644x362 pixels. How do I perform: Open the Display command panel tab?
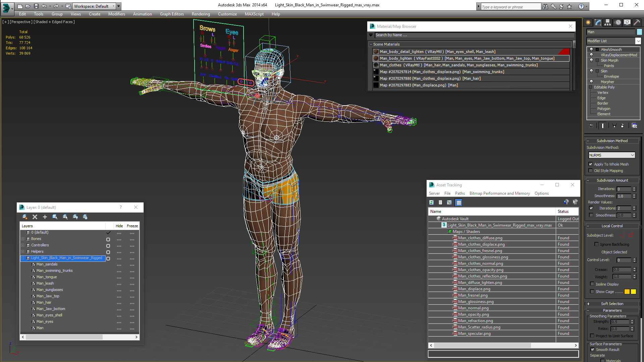[627, 22]
